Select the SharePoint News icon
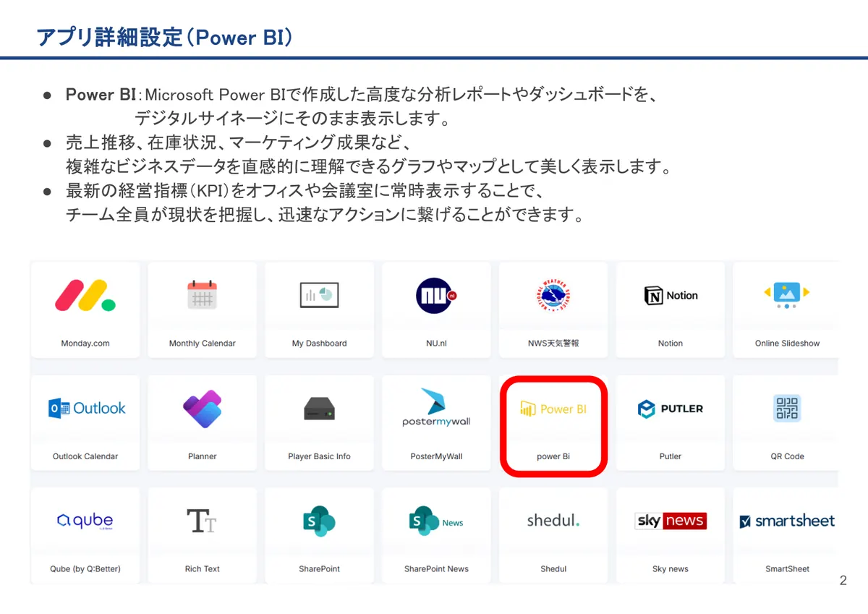The width and height of the screenshot is (868, 614). [x=436, y=521]
